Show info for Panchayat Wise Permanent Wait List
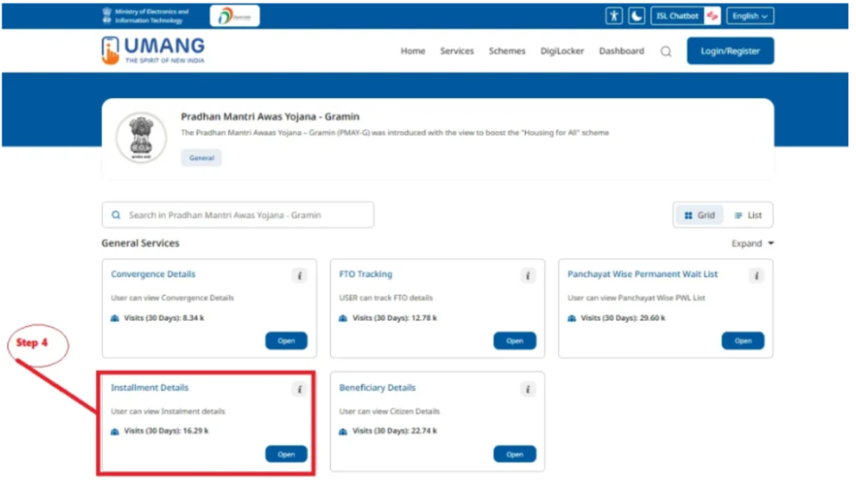This screenshot has width=856, height=504. 756,276
